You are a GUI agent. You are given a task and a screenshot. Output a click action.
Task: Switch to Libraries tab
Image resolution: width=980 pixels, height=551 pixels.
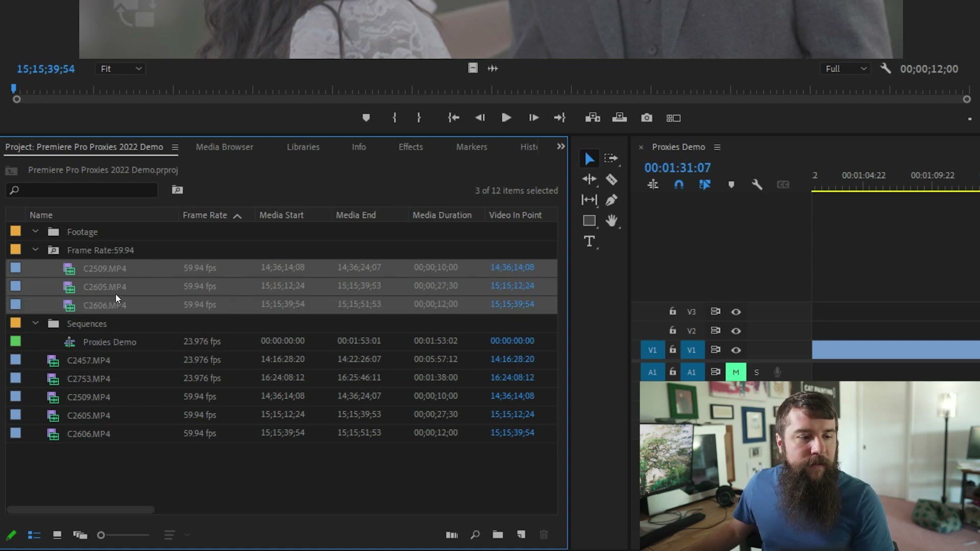[303, 147]
